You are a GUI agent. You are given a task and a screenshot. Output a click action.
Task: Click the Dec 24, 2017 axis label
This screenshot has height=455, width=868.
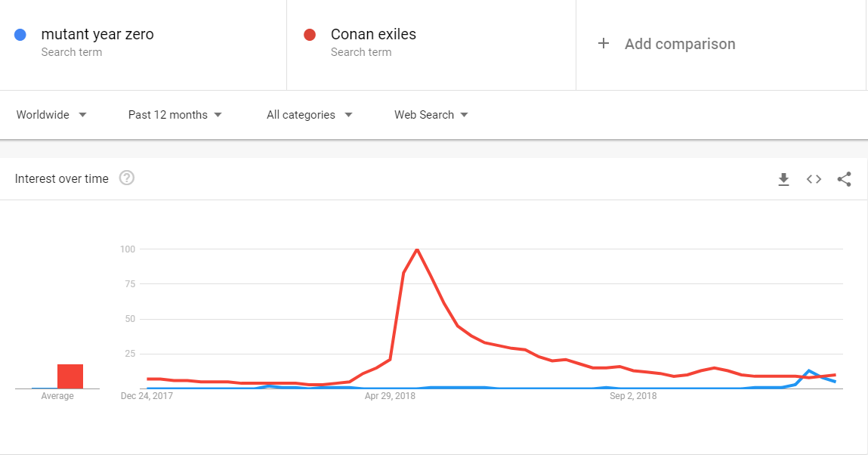coord(147,396)
